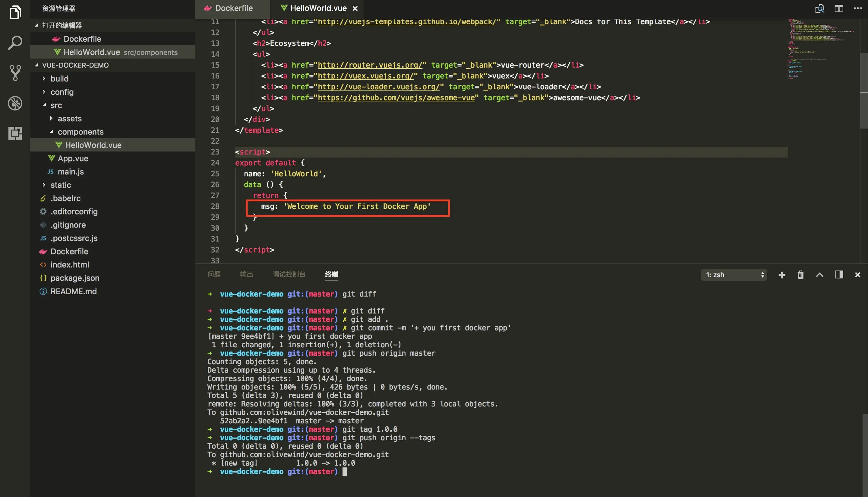This screenshot has height=497, width=868.
Task: Expand the assets folder
Action: (x=51, y=119)
